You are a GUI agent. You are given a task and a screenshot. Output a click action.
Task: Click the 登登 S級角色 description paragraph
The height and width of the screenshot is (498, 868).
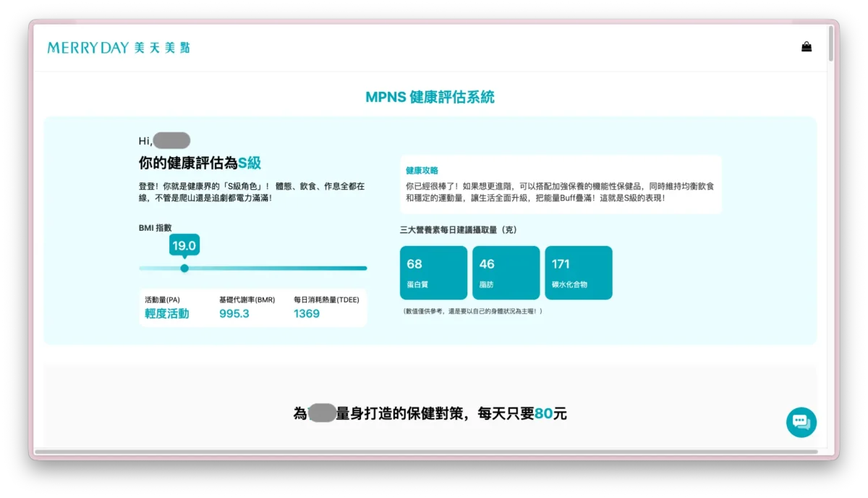click(252, 192)
